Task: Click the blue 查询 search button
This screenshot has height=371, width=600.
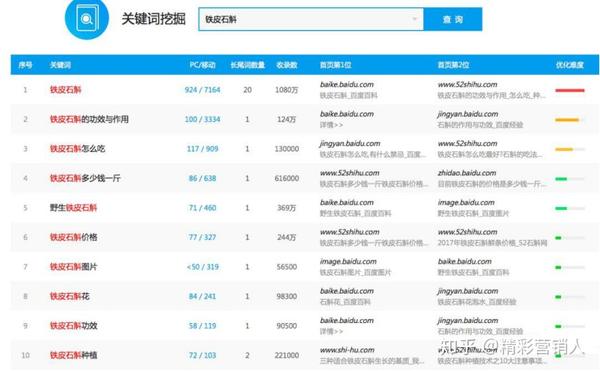Action: 453,19
